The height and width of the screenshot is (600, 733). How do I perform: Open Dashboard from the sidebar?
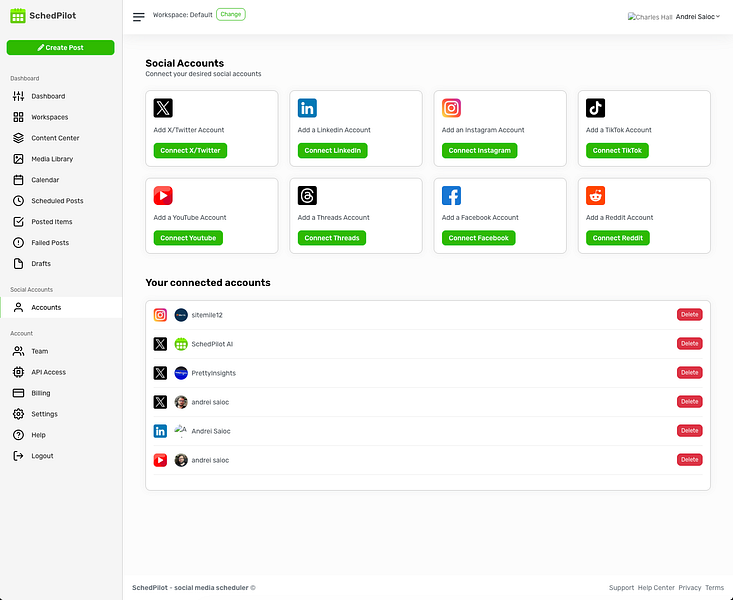click(61, 96)
